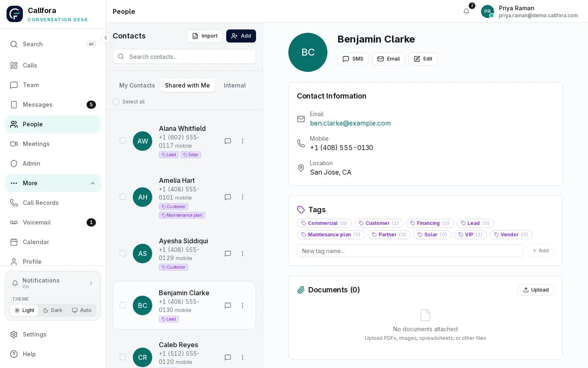Image resolution: width=588 pixels, height=368 pixels.
Task: Click the BC avatar in contact details
Action: click(308, 52)
